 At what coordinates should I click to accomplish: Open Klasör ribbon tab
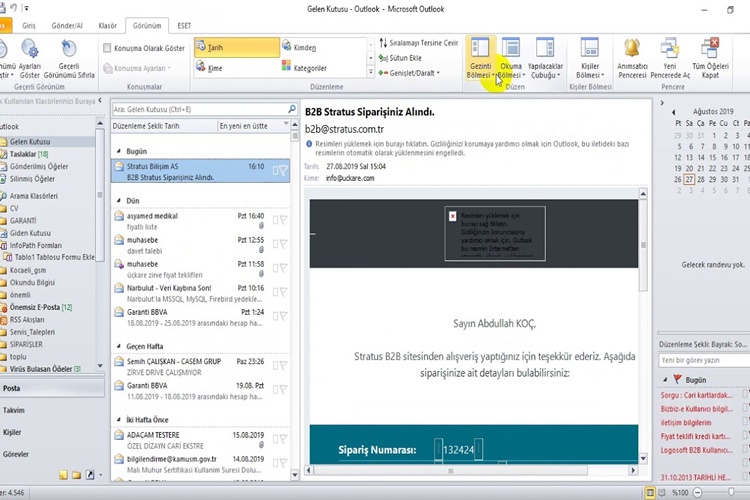(108, 26)
